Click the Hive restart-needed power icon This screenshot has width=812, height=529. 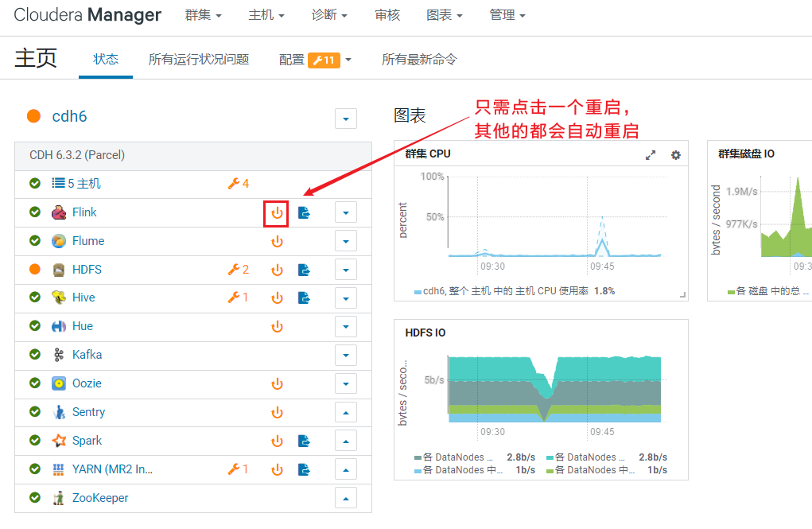click(x=277, y=298)
